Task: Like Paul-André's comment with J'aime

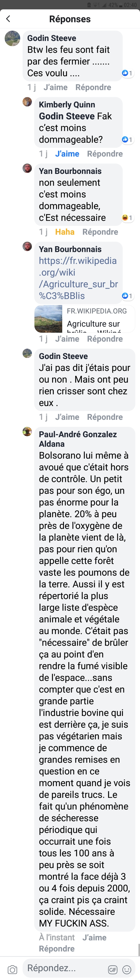Action: (94, 937)
